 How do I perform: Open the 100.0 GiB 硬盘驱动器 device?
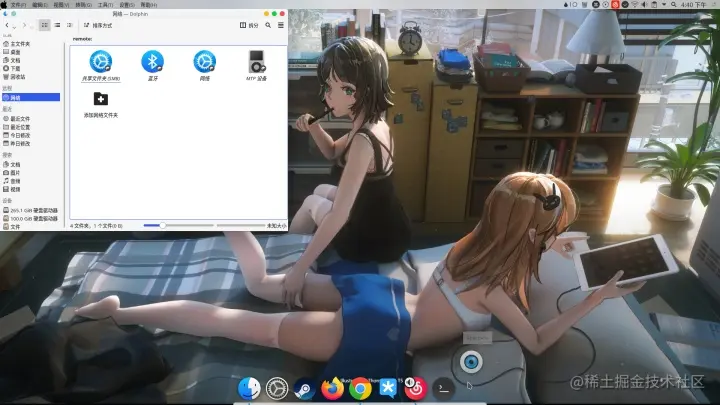[x=30, y=219]
